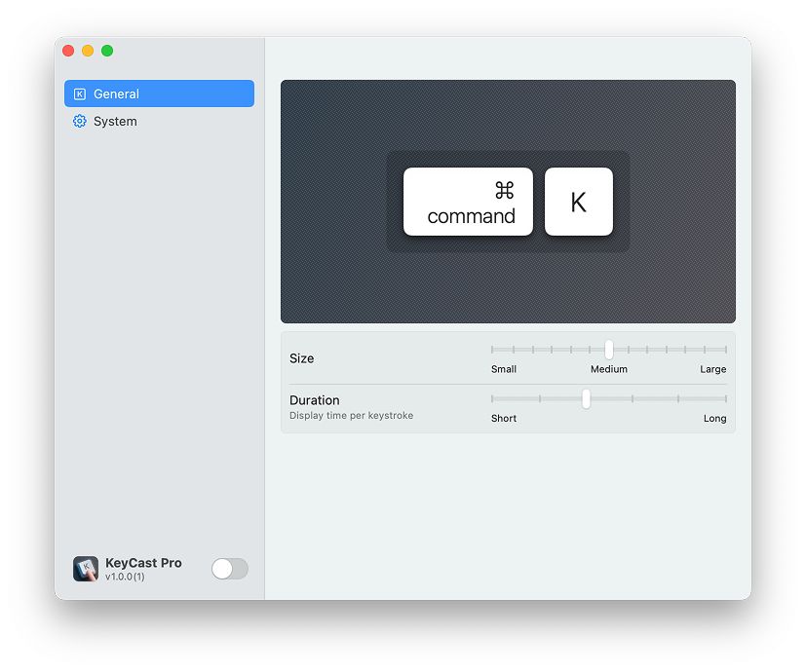Click the K badge icon beside General
806x672 pixels.
coord(79,93)
